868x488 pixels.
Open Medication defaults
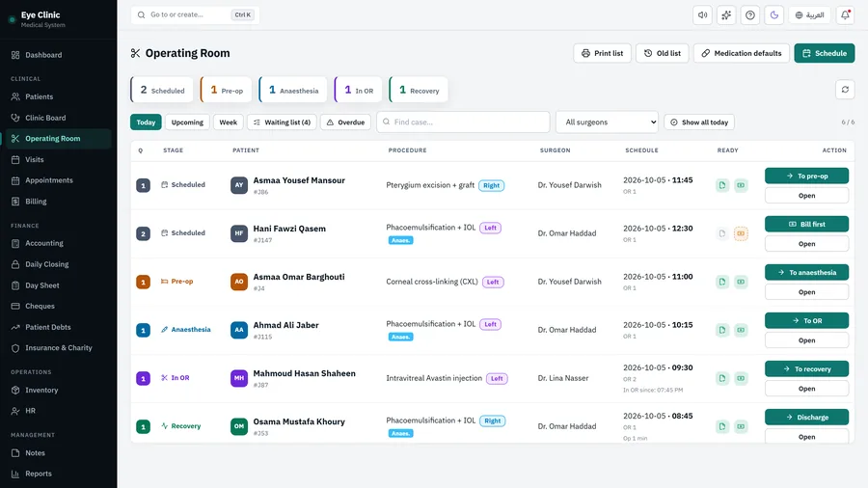[742, 53]
